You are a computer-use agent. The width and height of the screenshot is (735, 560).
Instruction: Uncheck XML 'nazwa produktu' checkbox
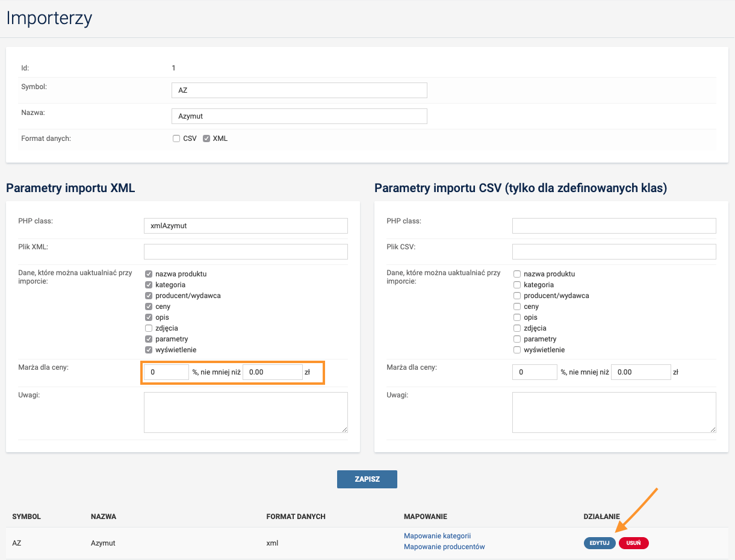coord(149,274)
